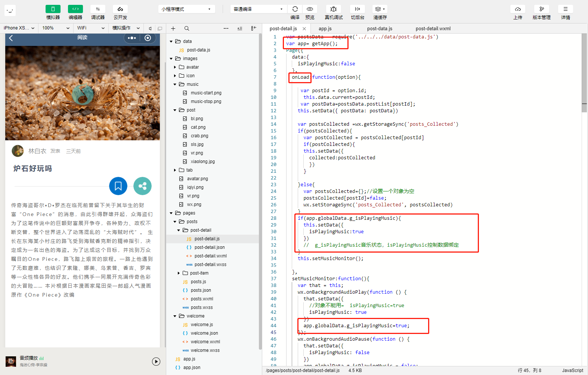
Task: Open the WiFi network dropdown
Action: click(91, 28)
